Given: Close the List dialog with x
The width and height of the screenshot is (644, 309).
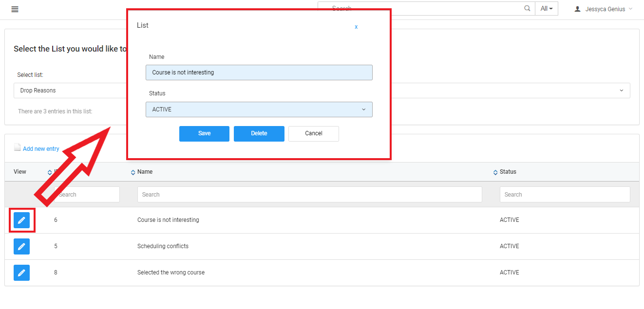Looking at the screenshot, I should 356,27.
